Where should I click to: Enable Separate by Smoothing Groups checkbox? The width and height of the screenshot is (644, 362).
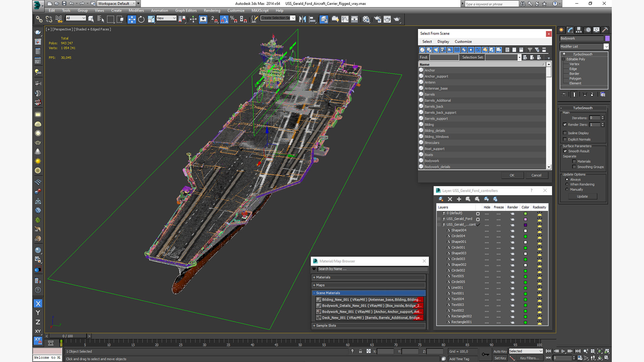pyautogui.click(x=574, y=167)
